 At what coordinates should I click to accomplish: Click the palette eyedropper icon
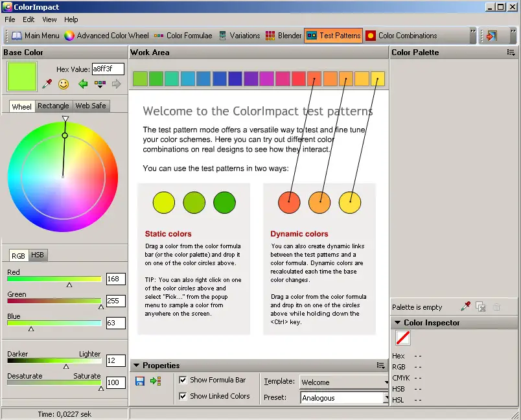(466, 307)
